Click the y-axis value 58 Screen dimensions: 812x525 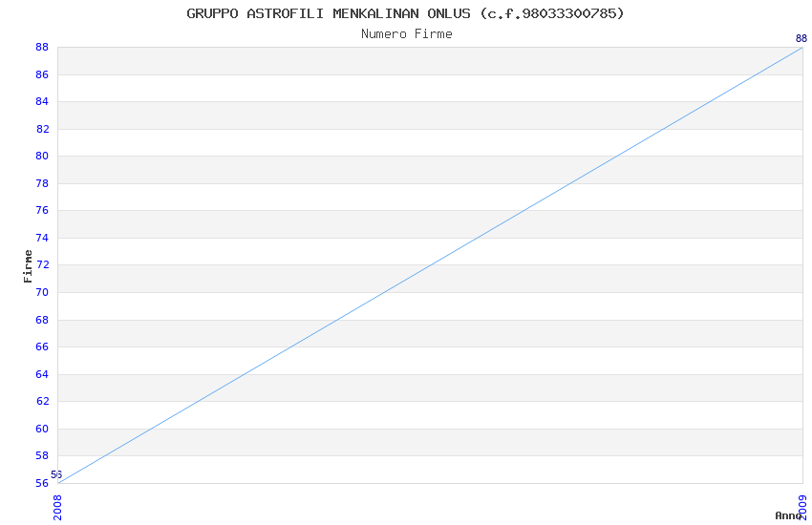coord(42,455)
